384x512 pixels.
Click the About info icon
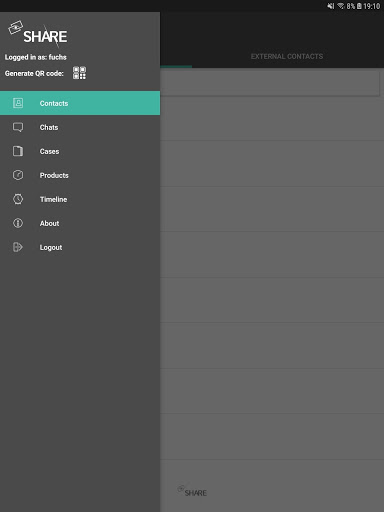pyautogui.click(x=18, y=223)
